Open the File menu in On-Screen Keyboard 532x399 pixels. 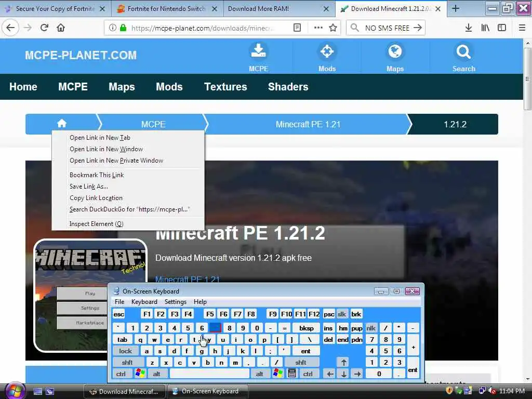[x=119, y=302]
